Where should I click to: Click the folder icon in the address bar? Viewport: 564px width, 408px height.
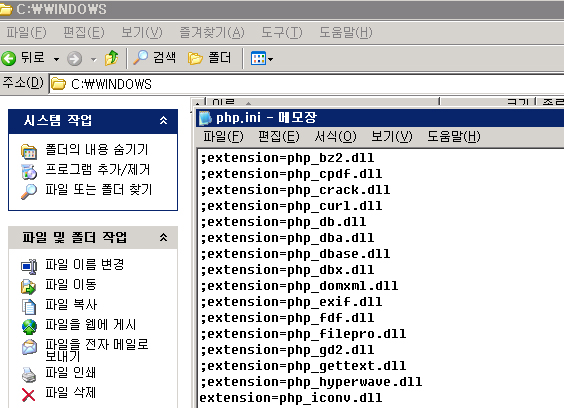(58, 84)
